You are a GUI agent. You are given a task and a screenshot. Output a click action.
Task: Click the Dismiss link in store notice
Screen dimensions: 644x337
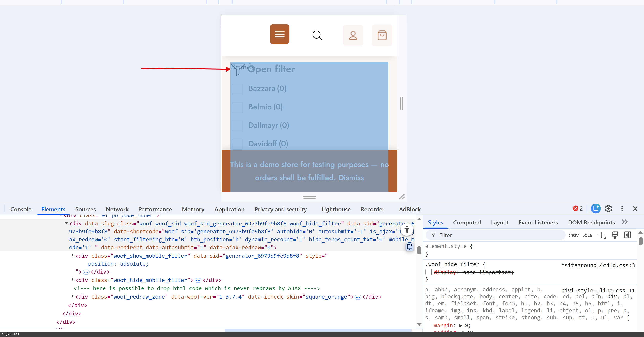[351, 178]
